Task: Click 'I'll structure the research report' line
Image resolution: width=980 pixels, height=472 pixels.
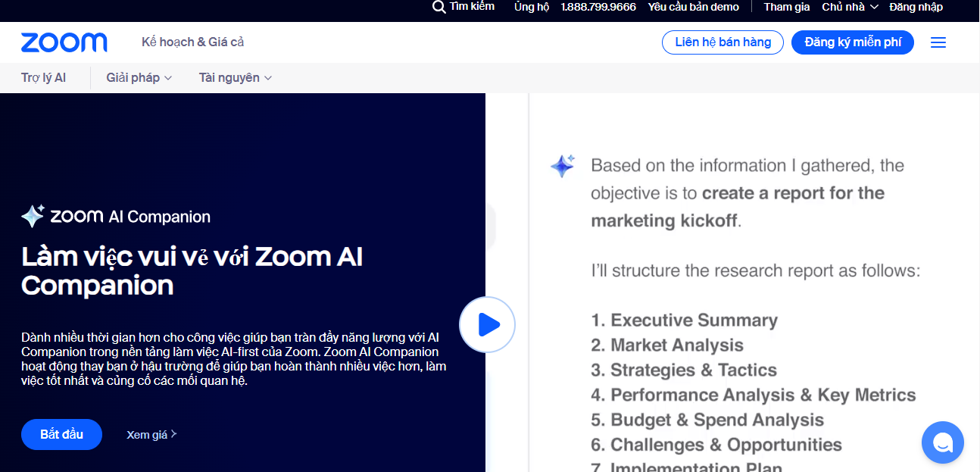Action: pyautogui.click(x=756, y=270)
